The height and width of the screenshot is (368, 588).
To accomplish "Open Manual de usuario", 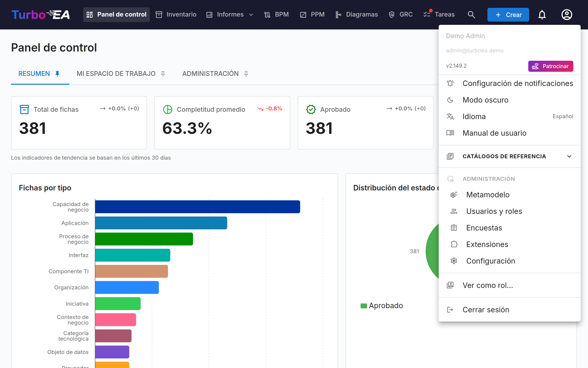I will [x=509, y=133].
